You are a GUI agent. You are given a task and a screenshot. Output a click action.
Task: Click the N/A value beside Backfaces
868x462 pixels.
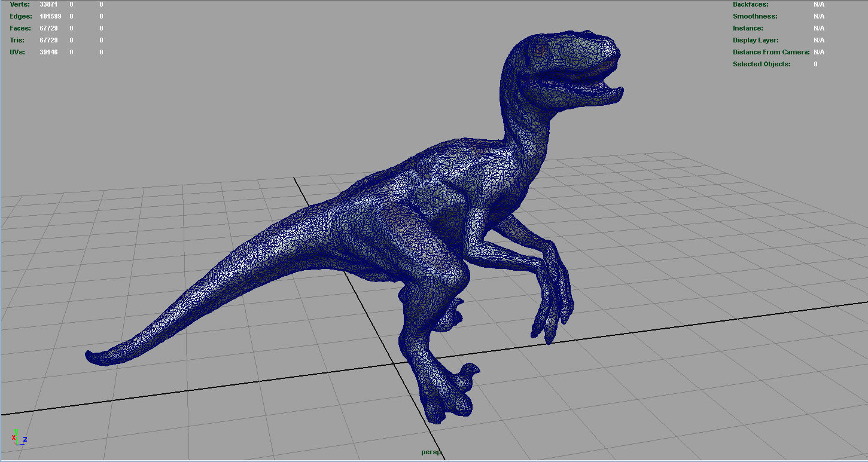819,4
